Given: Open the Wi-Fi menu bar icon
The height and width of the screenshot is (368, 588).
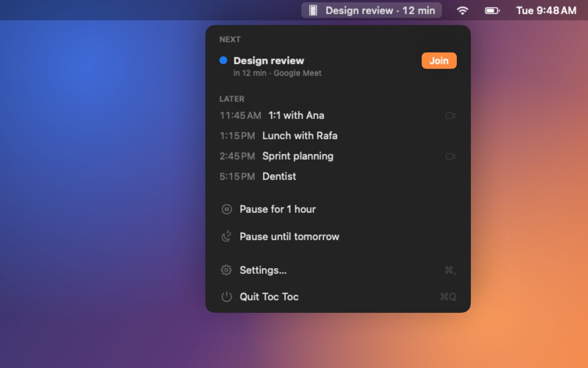Looking at the screenshot, I should click(x=462, y=11).
